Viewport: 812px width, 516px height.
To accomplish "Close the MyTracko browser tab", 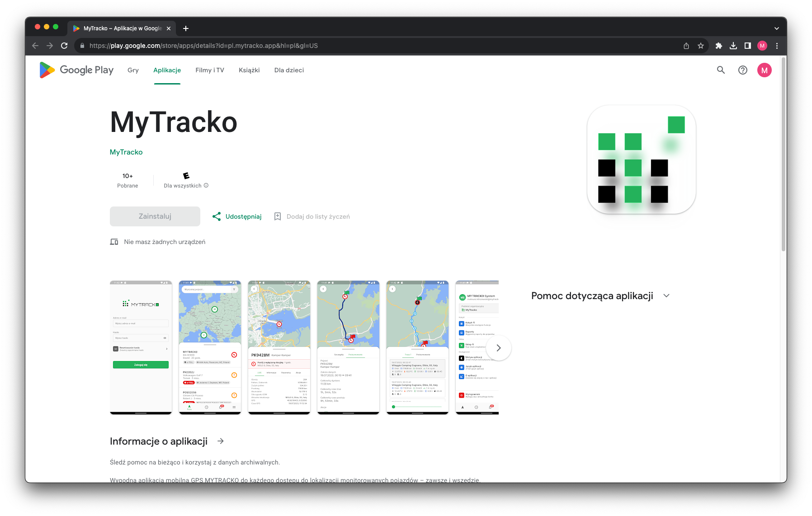I will [169, 28].
